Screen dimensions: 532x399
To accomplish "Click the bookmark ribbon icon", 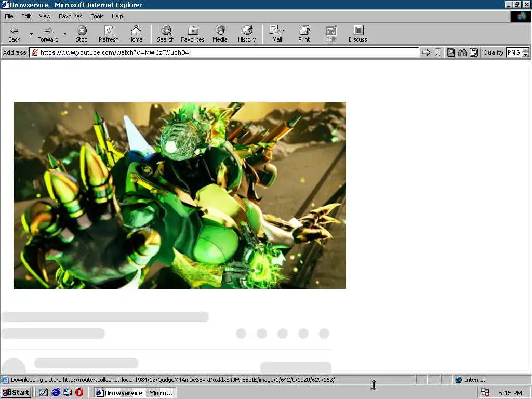I will pyautogui.click(x=437, y=52).
